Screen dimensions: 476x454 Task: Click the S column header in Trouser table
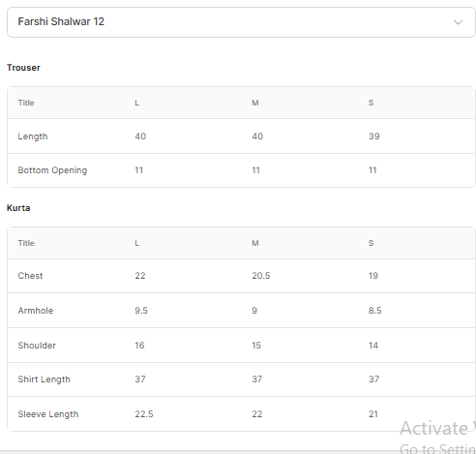coord(371,103)
